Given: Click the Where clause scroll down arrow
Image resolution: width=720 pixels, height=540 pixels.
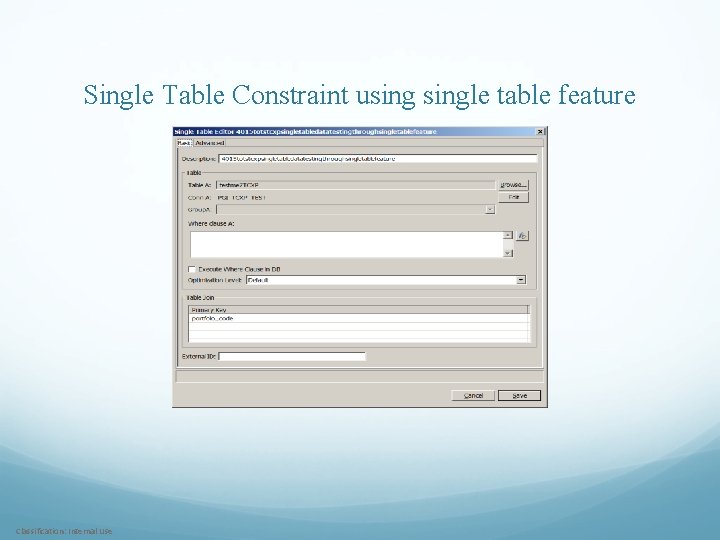Looking at the screenshot, I should pos(508,253).
